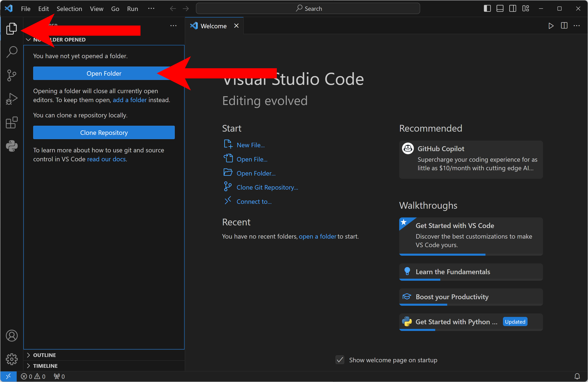Show errors and warnings count in status bar
The height and width of the screenshot is (382, 588).
point(33,376)
